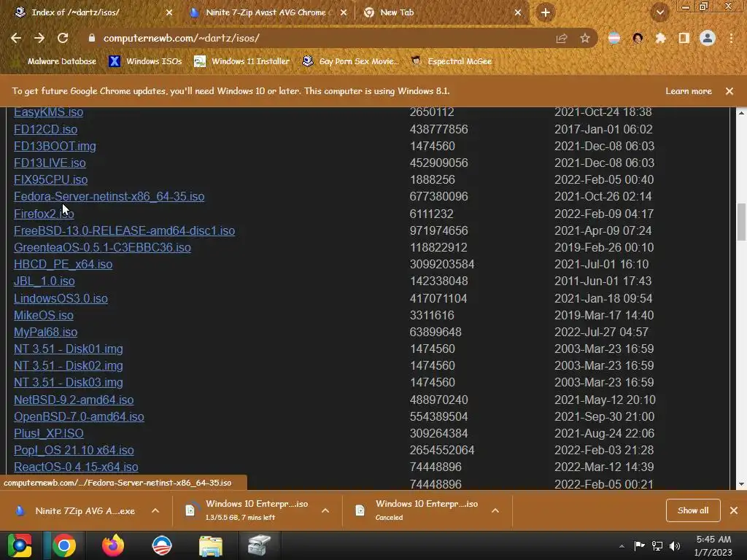
Task: Open the Espectral McGee bookmark
Action: (x=452, y=61)
